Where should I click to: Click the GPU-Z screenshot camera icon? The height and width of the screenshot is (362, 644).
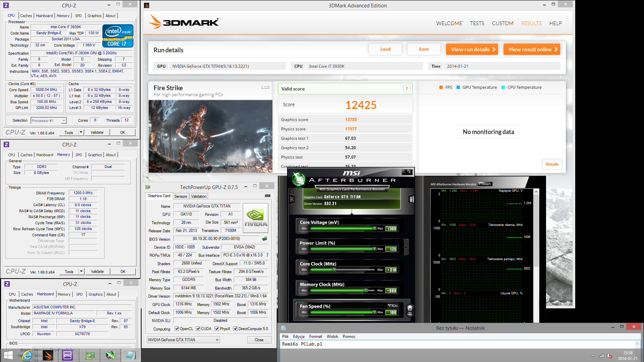267,196
